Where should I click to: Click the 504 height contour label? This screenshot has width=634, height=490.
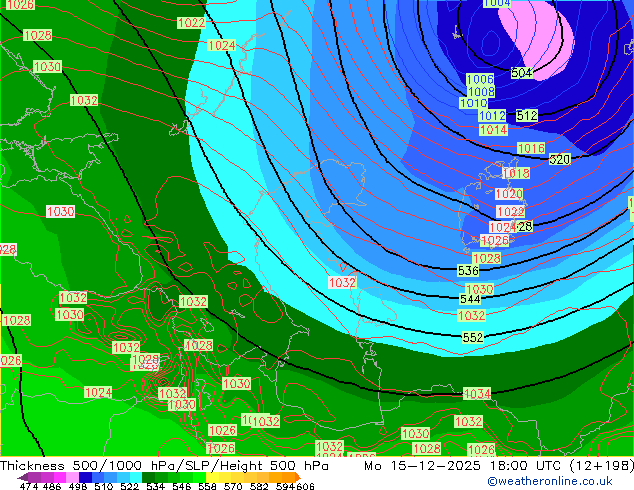[x=522, y=73]
